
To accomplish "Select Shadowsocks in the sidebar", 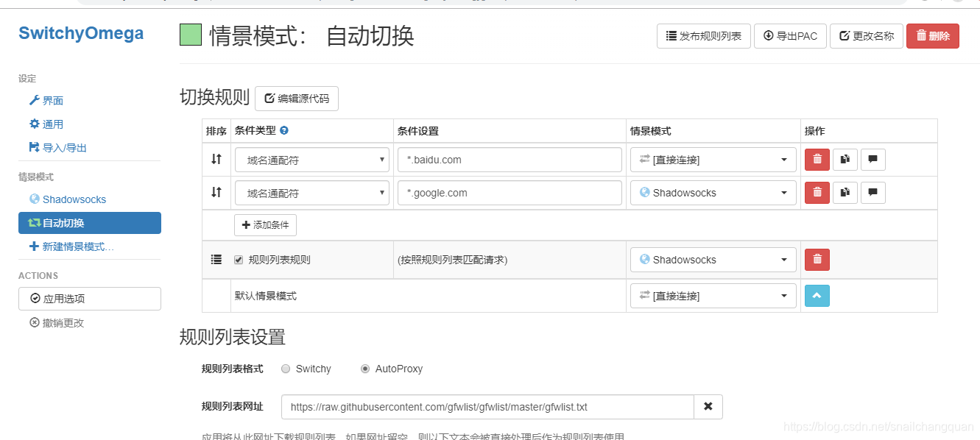I will coord(73,199).
